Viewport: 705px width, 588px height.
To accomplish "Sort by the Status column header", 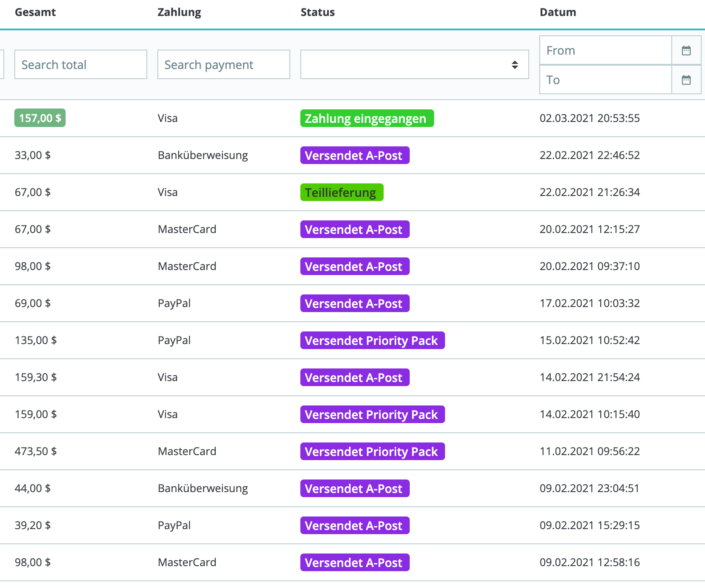I will tap(318, 12).
